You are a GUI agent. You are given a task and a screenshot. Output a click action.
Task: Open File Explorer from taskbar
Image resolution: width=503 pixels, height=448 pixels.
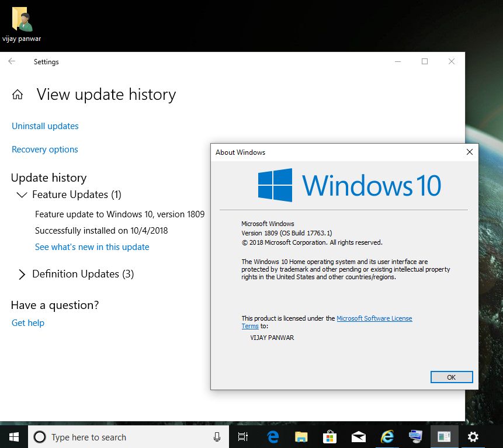pyautogui.click(x=301, y=437)
